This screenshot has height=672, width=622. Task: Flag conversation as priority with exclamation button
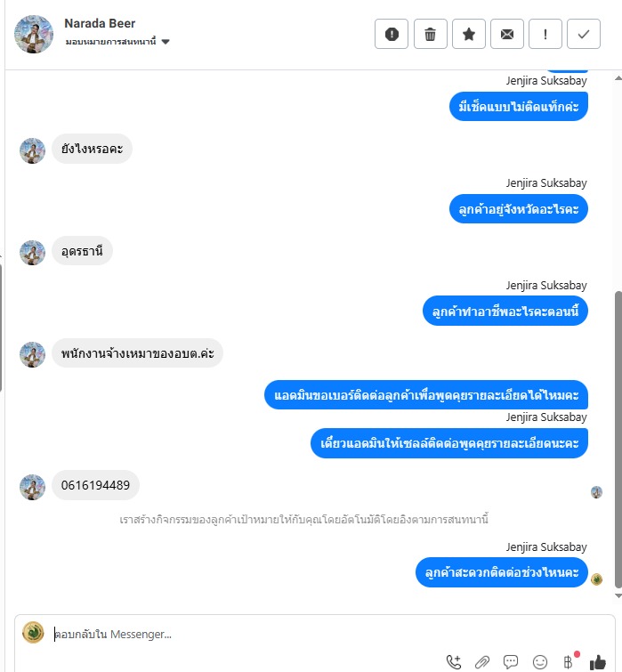click(545, 34)
